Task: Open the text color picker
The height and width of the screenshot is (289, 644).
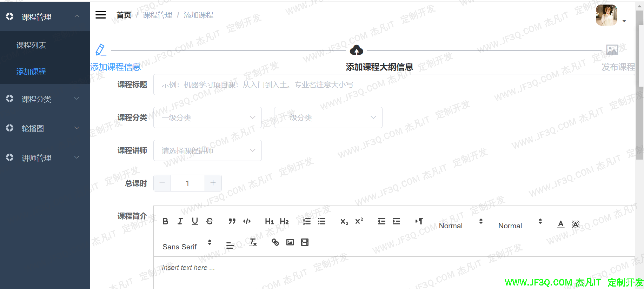Action: 561,224
